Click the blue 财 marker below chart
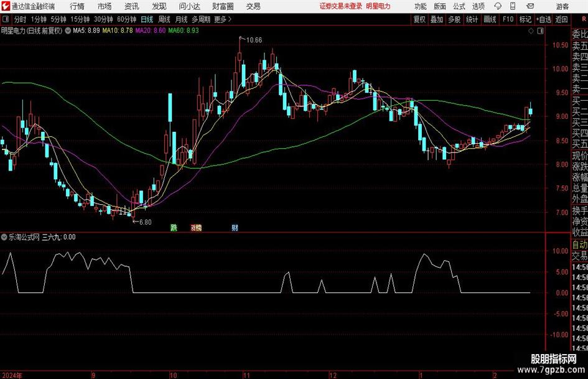 coord(235,227)
